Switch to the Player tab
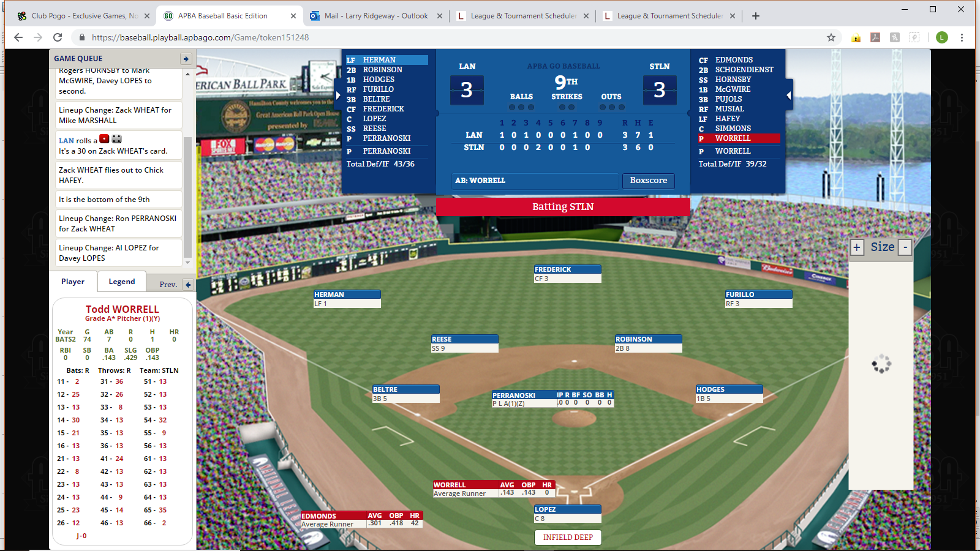The width and height of the screenshot is (980, 551). [73, 282]
